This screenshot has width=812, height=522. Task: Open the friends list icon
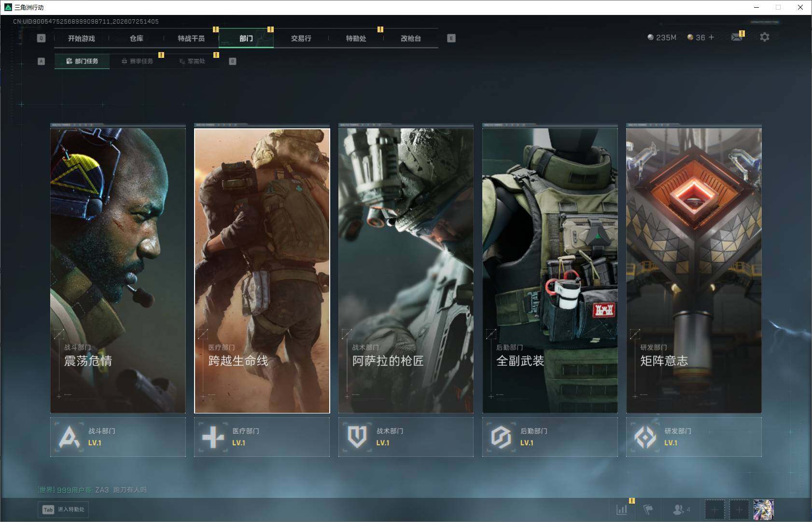tap(681, 509)
